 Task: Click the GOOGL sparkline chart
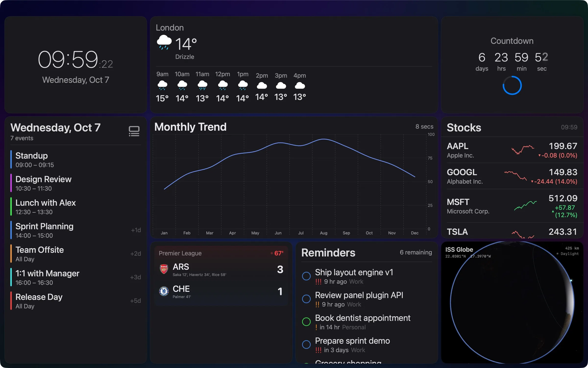515,176
